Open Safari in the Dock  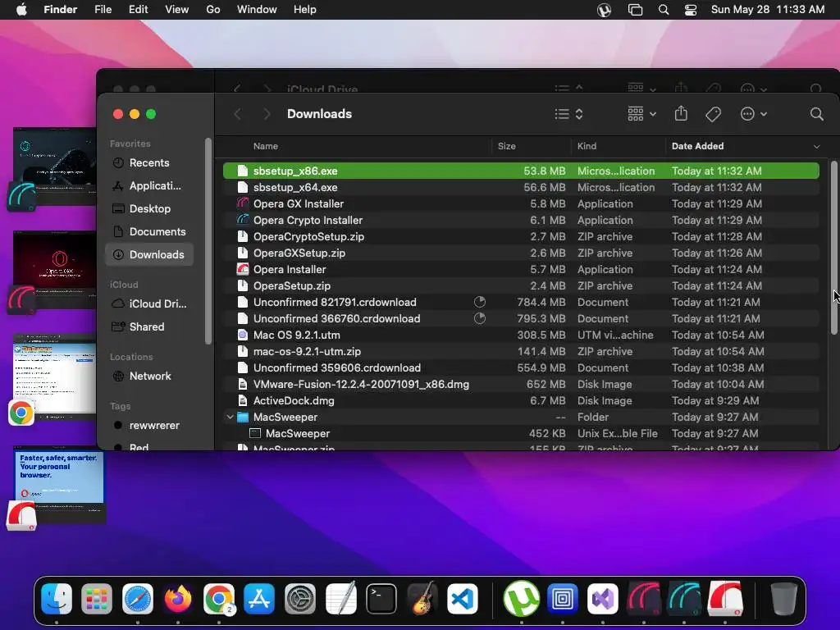tap(138, 598)
